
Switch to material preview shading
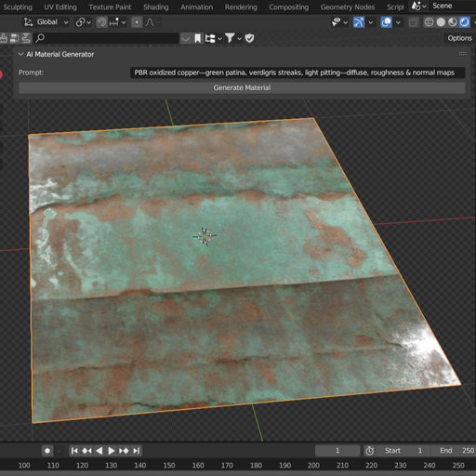(x=453, y=22)
